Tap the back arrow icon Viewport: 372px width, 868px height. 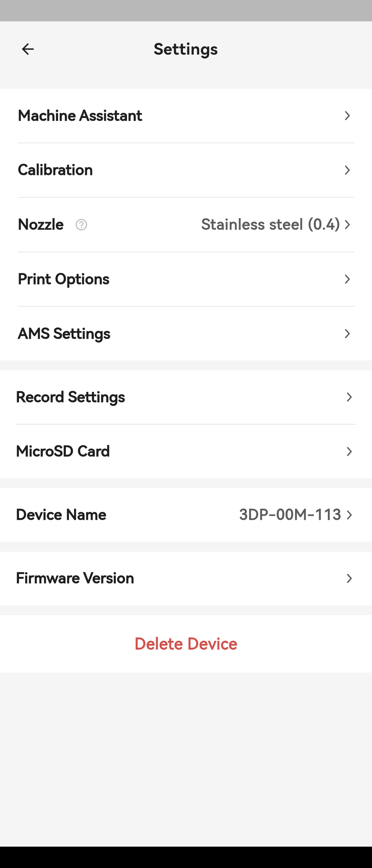(x=28, y=49)
